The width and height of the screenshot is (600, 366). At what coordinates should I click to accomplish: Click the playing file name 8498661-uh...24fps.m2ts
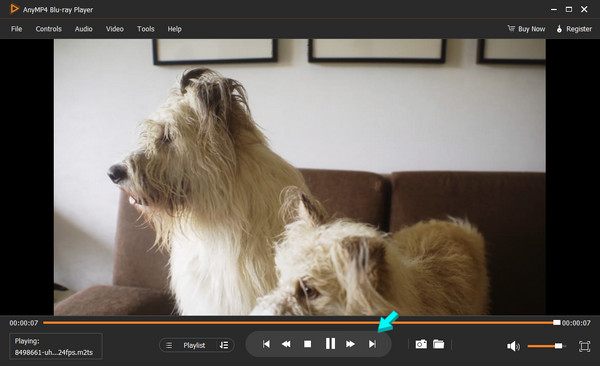pos(54,352)
